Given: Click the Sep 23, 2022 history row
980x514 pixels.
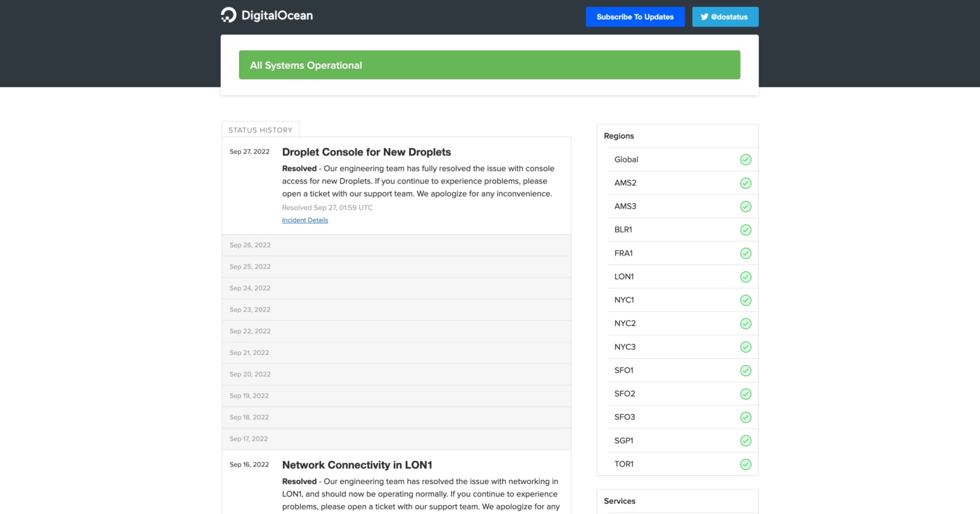Looking at the screenshot, I should [x=397, y=309].
